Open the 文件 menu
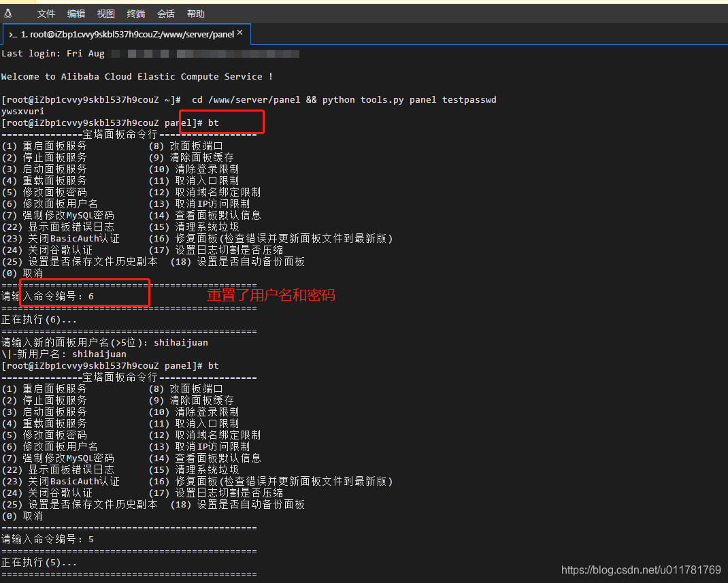Image resolution: width=728 pixels, height=583 pixels. coord(46,14)
